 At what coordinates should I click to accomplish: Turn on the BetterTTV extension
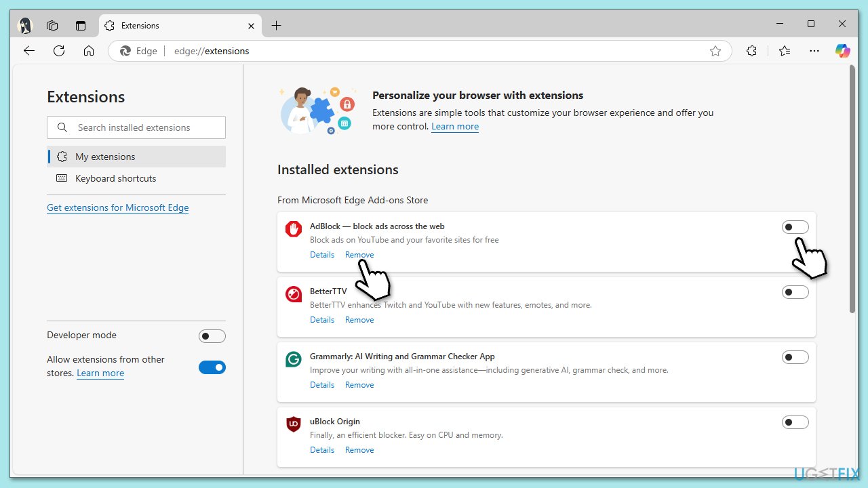point(795,292)
